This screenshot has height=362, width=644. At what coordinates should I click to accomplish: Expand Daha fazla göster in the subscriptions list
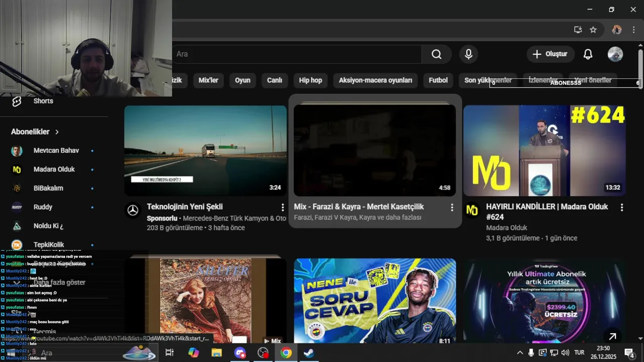pos(59,283)
